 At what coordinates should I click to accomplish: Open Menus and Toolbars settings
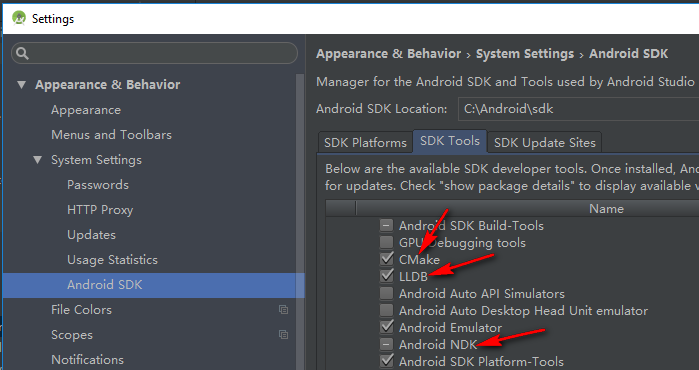pyautogui.click(x=111, y=135)
